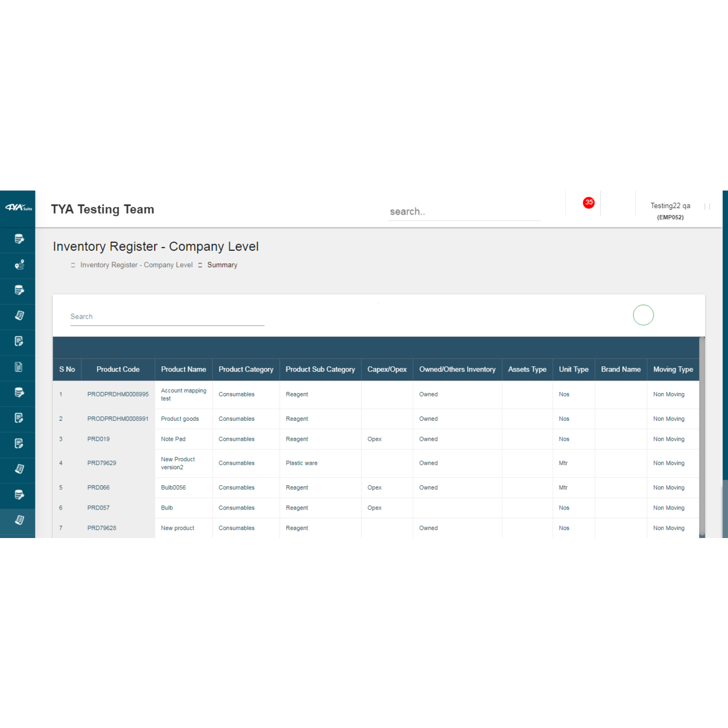Click the highlighted active sidebar icon
This screenshot has width=728, height=728.
19,520
